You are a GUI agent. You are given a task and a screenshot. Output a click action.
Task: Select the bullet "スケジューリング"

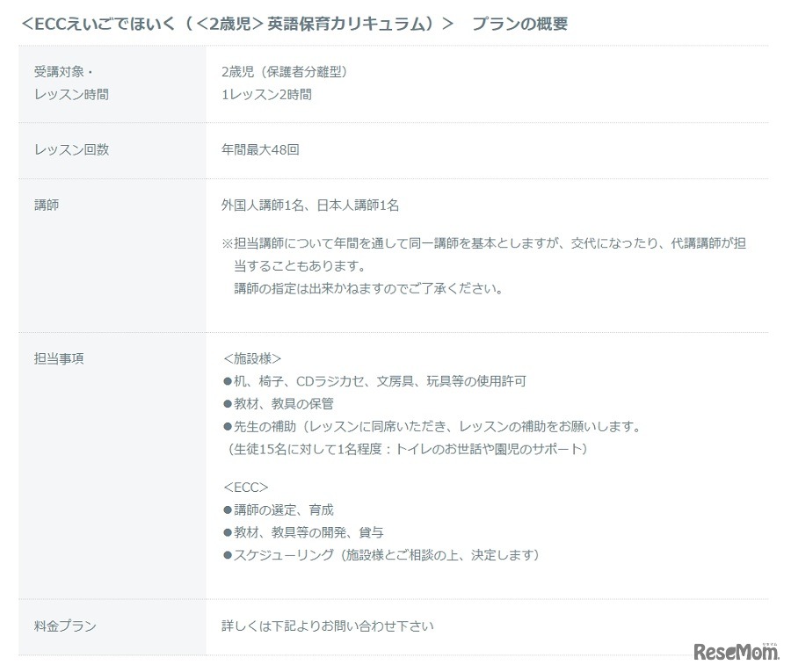pyautogui.click(x=381, y=555)
